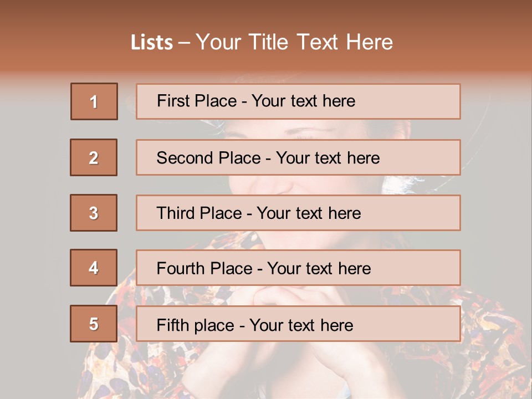Viewport: 532px width, 399px height.
Task: Select the number 1 box
Action: pos(94,101)
